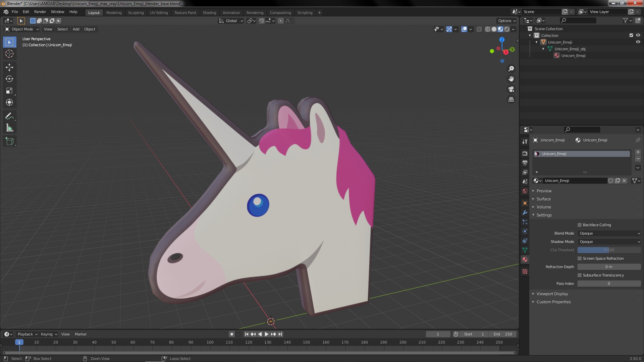Image resolution: width=644 pixels, height=362 pixels.
Task: Collapse the Settings panel
Action: coord(544,215)
